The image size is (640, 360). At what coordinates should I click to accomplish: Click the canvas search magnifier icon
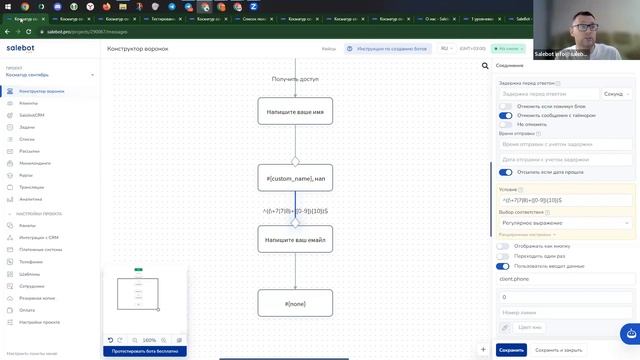pos(485,66)
